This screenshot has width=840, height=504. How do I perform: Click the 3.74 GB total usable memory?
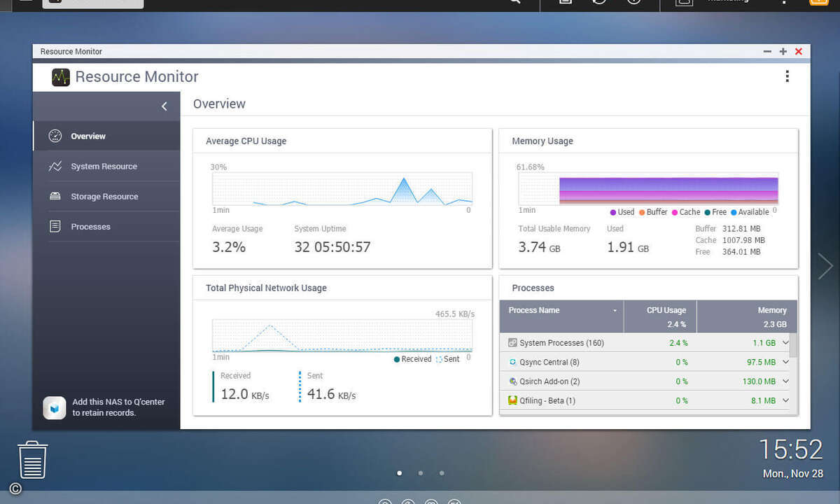pos(539,247)
